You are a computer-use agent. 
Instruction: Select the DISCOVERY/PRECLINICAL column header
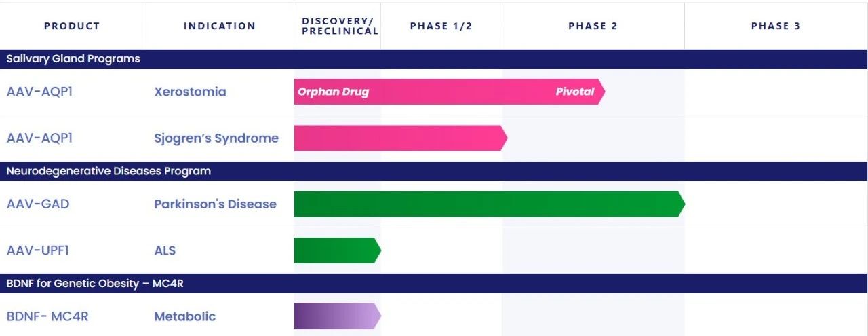point(340,26)
